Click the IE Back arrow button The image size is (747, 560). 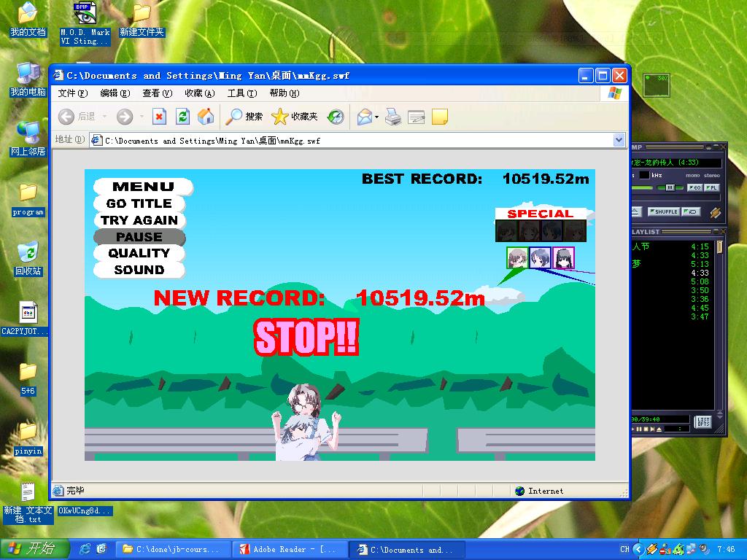(66, 116)
